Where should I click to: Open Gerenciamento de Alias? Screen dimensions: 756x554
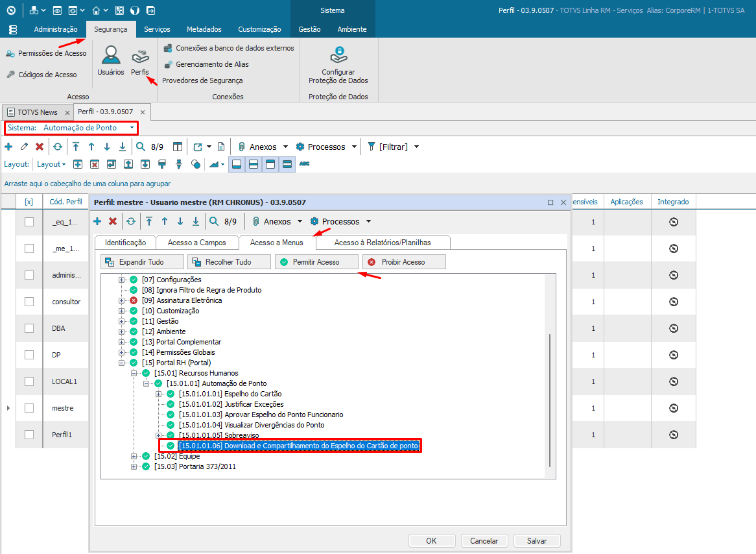click(206, 64)
